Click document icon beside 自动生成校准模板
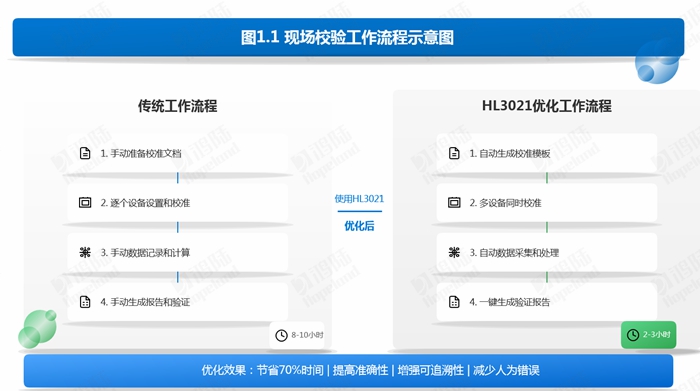 (x=454, y=153)
